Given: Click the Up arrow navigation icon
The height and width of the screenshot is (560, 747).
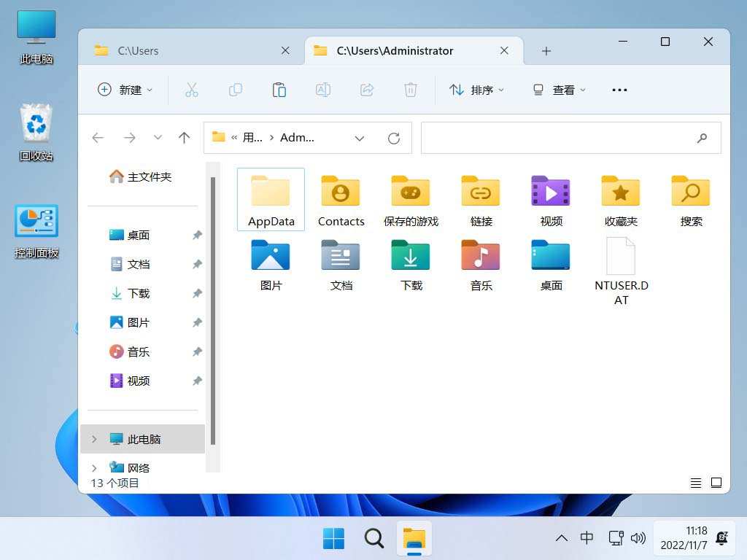Looking at the screenshot, I should (x=185, y=138).
